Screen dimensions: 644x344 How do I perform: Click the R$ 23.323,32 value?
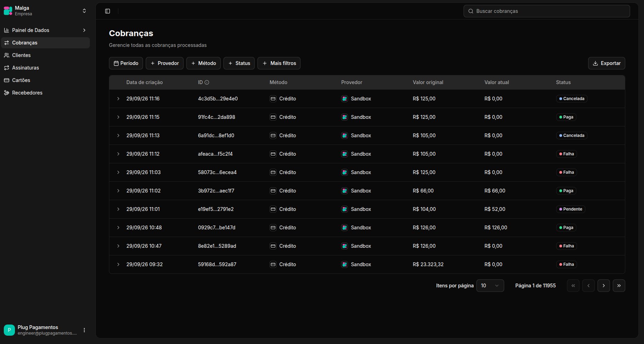pyautogui.click(x=428, y=264)
